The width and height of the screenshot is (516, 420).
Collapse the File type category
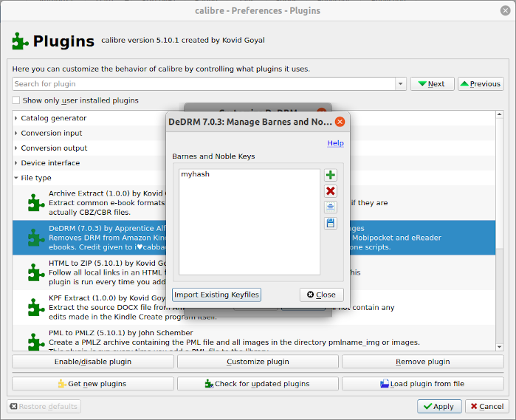(x=16, y=178)
